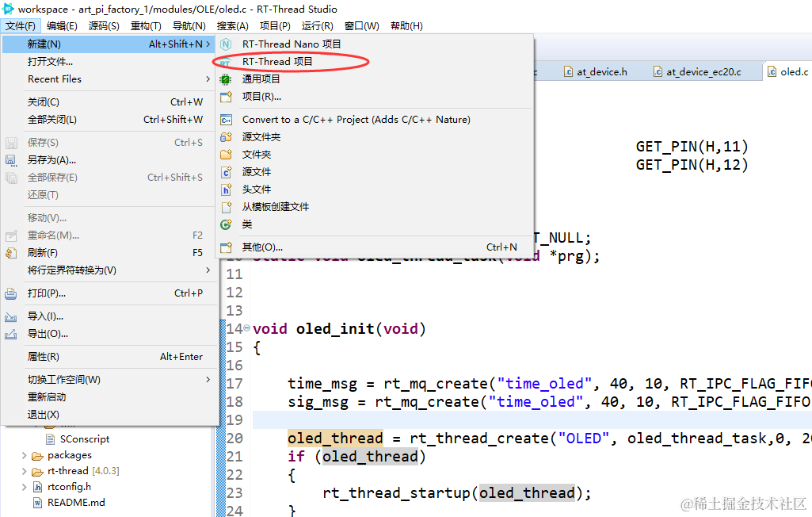The height and width of the screenshot is (517, 812).
Task: Select README.md in project tree
Action: pos(76,503)
